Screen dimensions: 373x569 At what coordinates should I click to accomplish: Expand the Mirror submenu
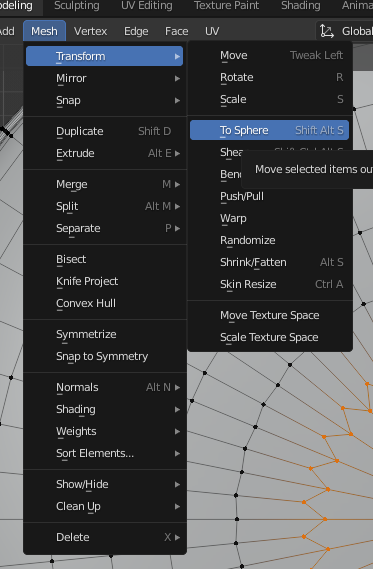pyautogui.click(x=104, y=78)
